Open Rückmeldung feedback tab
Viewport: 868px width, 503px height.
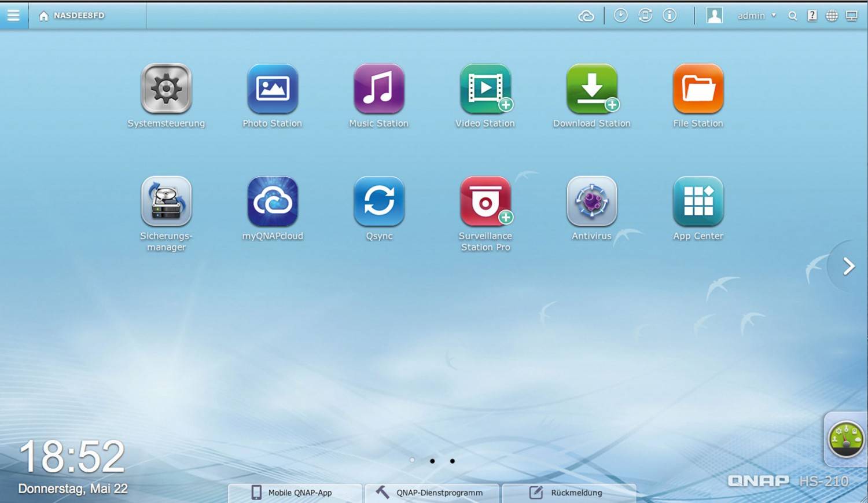pos(569,493)
